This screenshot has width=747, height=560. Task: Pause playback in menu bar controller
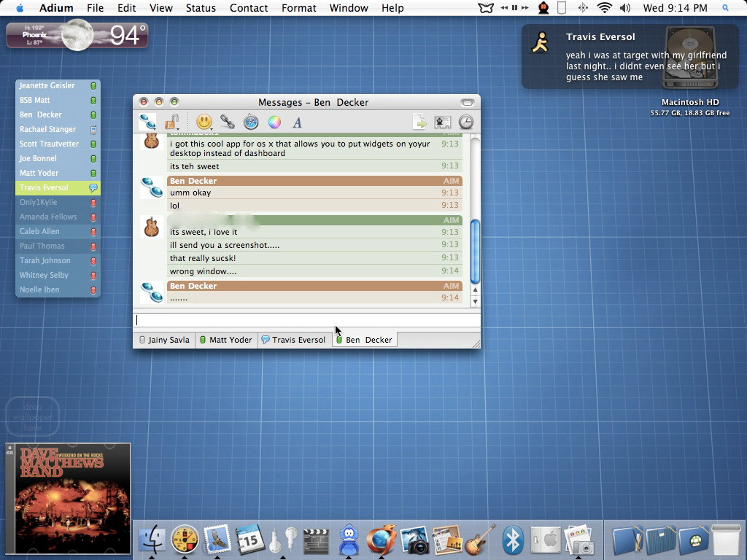click(x=514, y=8)
